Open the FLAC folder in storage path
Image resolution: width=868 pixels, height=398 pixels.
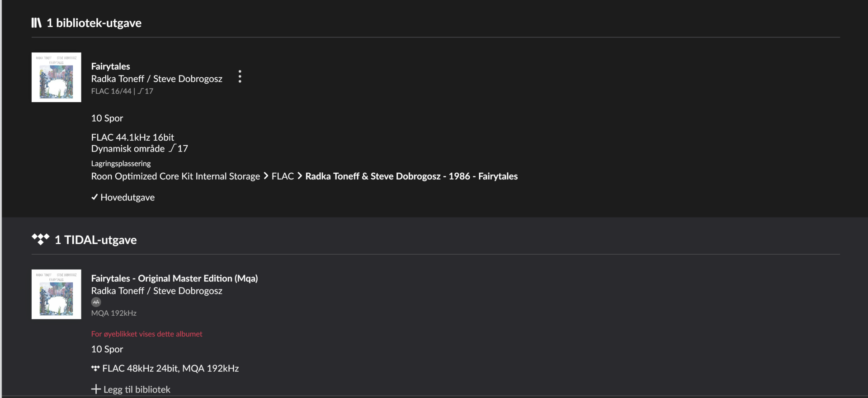click(283, 176)
